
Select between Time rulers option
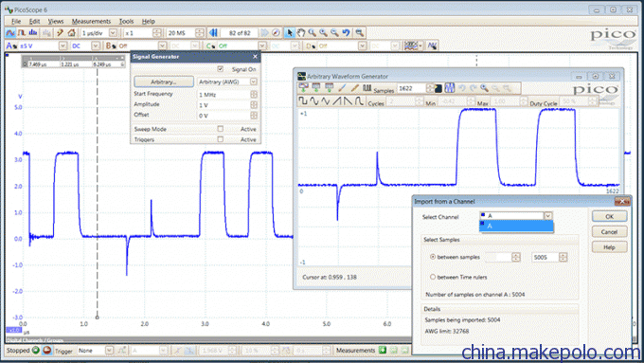433,277
